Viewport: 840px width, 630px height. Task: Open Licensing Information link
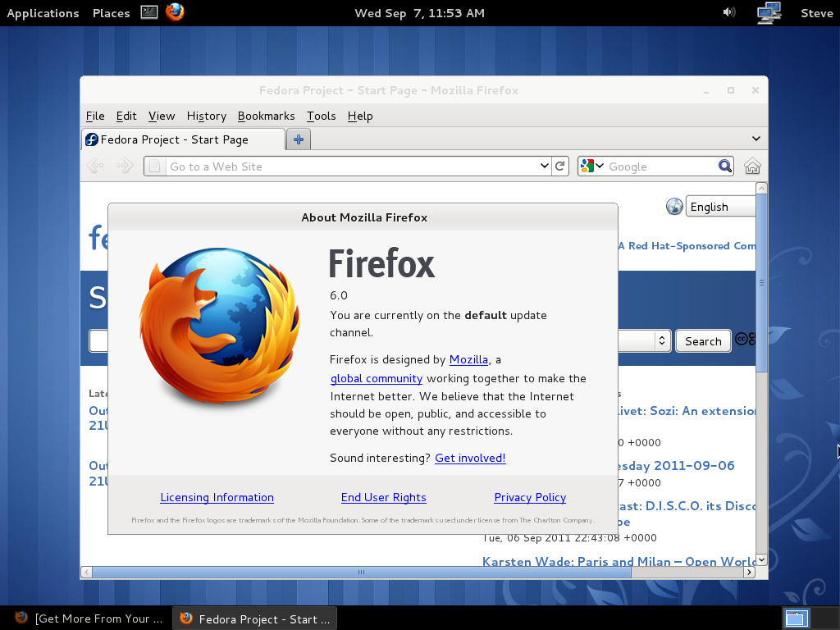[217, 497]
